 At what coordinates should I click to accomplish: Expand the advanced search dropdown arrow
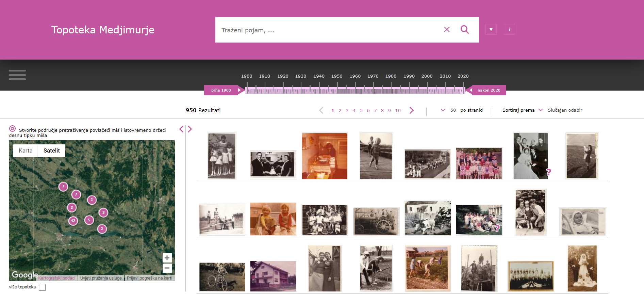491,30
